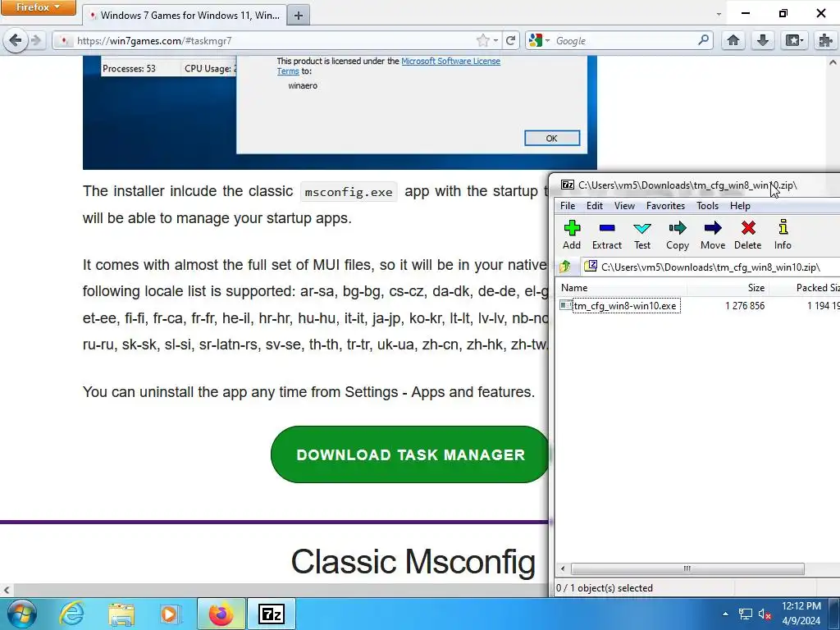Click the Extract icon in 7-Zip
This screenshot has width=840, height=630.
[x=606, y=235]
